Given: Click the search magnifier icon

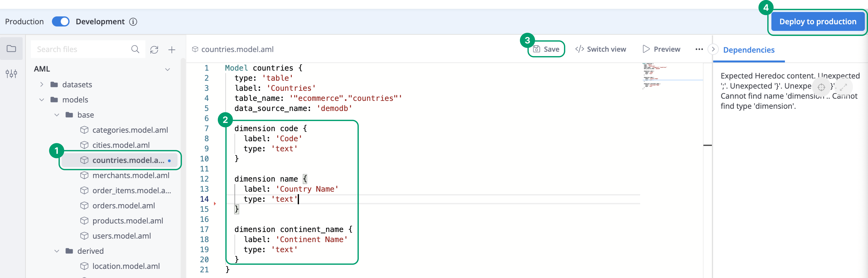Looking at the screenshot, I should click(135, 49).
